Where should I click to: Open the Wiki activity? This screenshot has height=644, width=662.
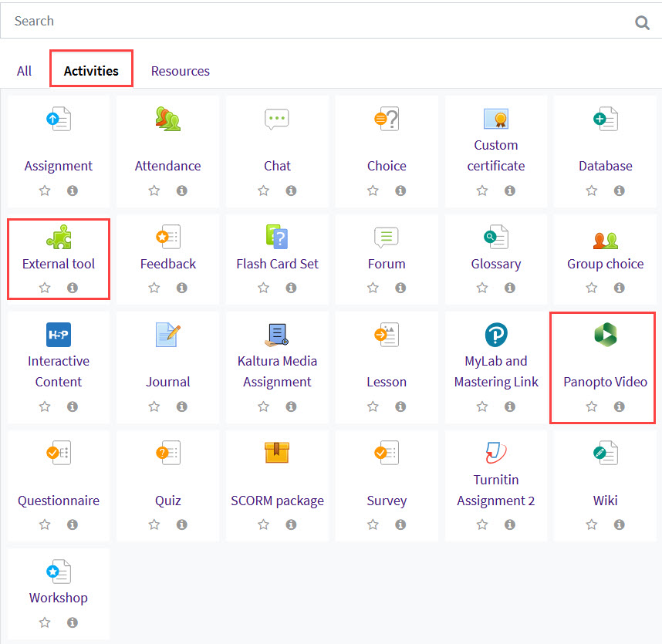click(605, 453)
